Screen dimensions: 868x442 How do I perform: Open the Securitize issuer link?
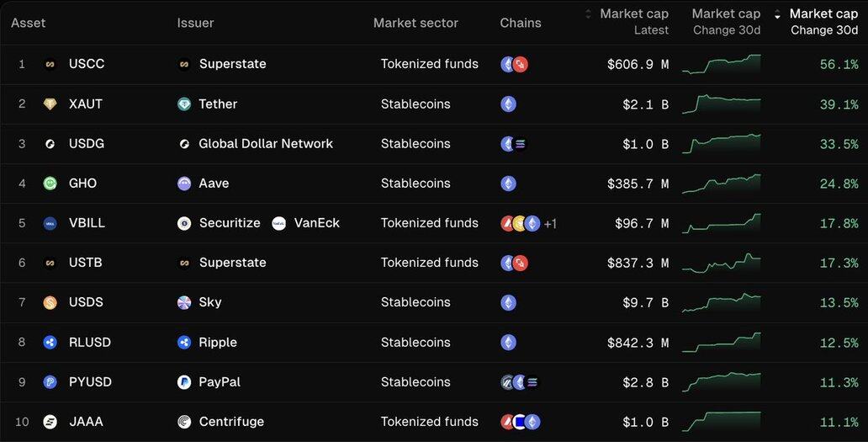pyautogui.click(x=229, y=223)
